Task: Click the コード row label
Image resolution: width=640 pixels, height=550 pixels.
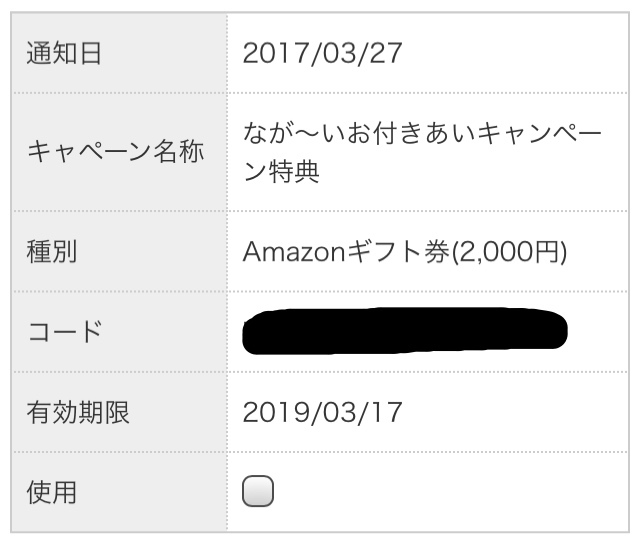Action: (x=64, y=332)
